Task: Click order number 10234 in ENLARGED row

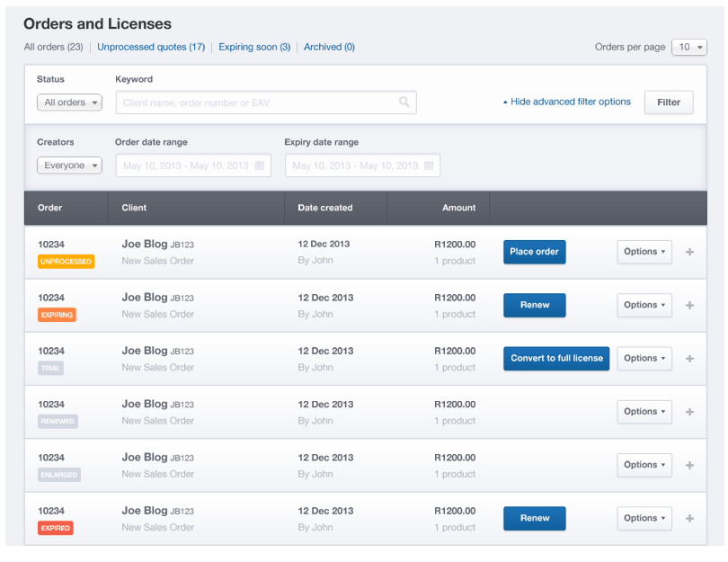Action: pos(51,458)
